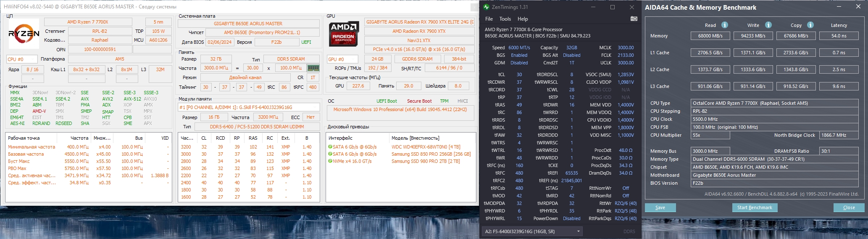Click the Рабочая точка column header

point(24,138)
